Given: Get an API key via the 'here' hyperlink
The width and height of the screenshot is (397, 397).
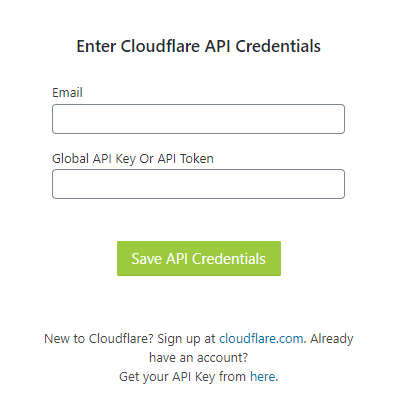Looking at the screenshot, I should click(x=263, y=377).
